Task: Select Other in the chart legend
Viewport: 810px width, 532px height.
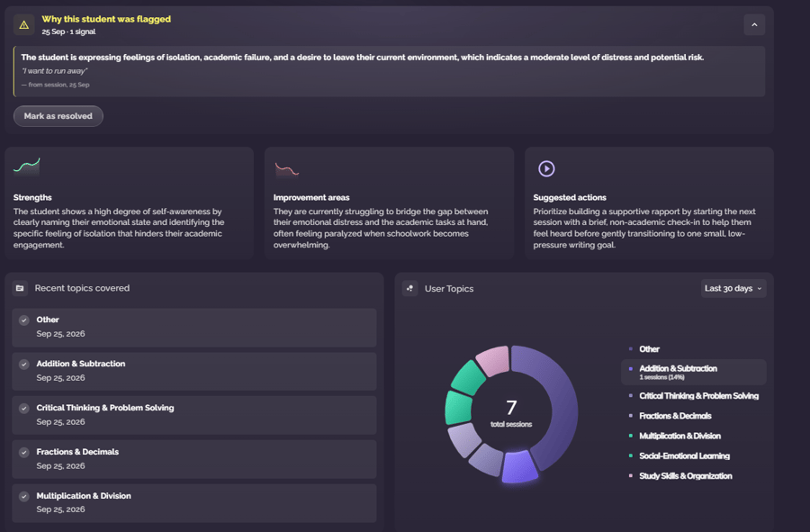Action: click(x=649, y=349)
